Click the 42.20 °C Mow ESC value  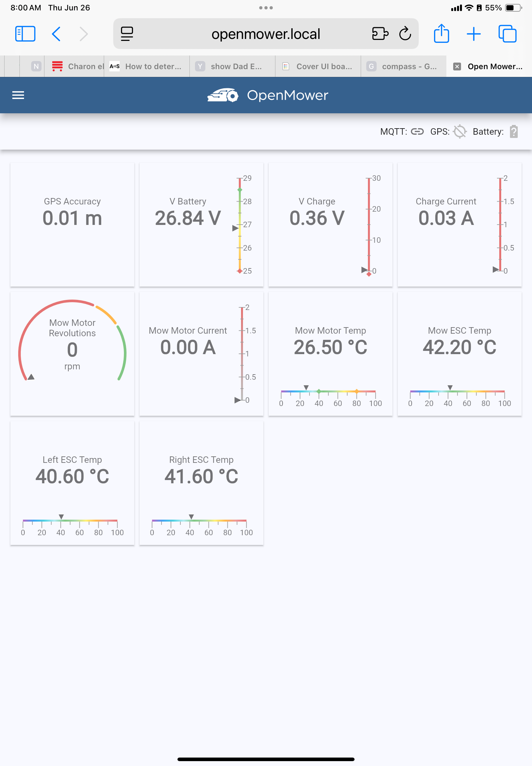click(x=459, y=347)
